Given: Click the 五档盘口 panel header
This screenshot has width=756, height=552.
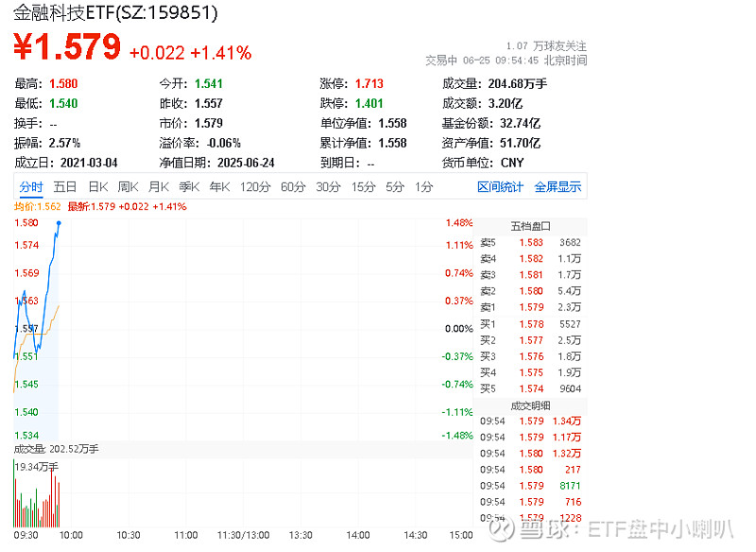Looking at the screenshot, I should [x=531, y=226].
